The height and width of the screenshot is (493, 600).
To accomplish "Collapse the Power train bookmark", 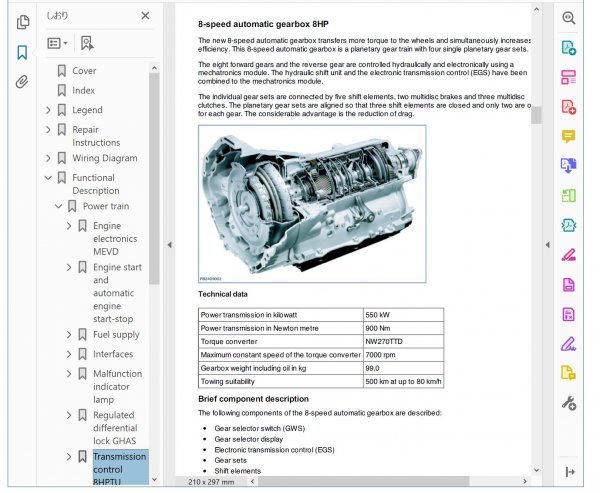I will coord(58,206).
